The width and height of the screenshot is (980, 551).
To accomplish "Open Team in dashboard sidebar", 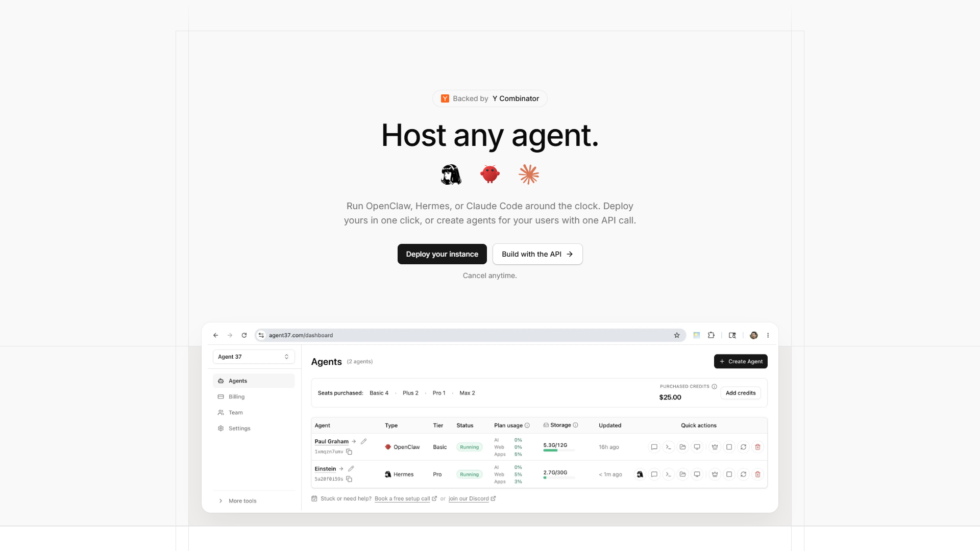I will (x=254, y=413).
